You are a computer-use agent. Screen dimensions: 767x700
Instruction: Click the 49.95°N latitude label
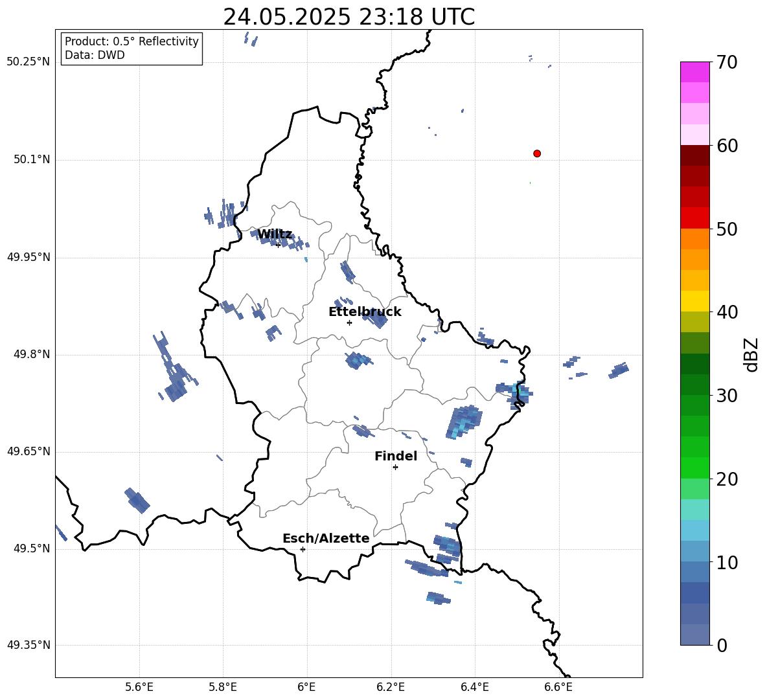click(x=29, y=256)
